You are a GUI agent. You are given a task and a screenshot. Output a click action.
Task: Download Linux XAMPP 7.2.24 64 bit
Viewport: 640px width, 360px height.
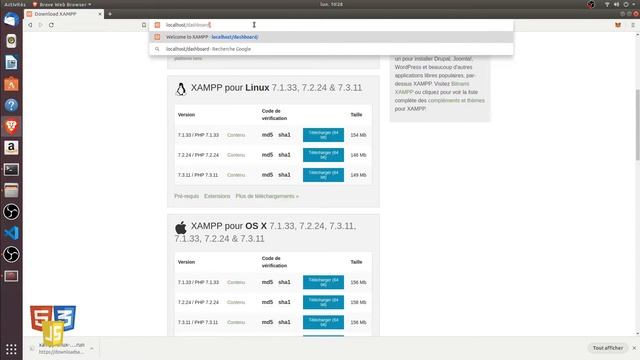pyautogui.click(x=323, y=155)
